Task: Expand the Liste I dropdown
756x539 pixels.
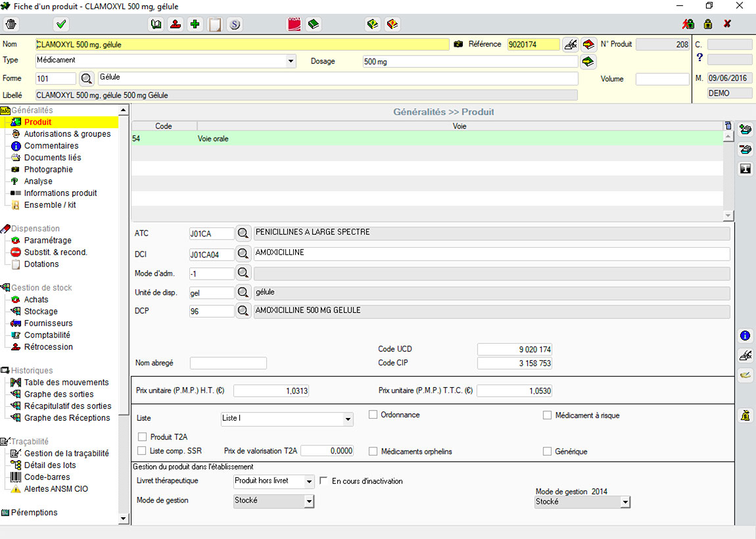Action: [x=348, y=419]
